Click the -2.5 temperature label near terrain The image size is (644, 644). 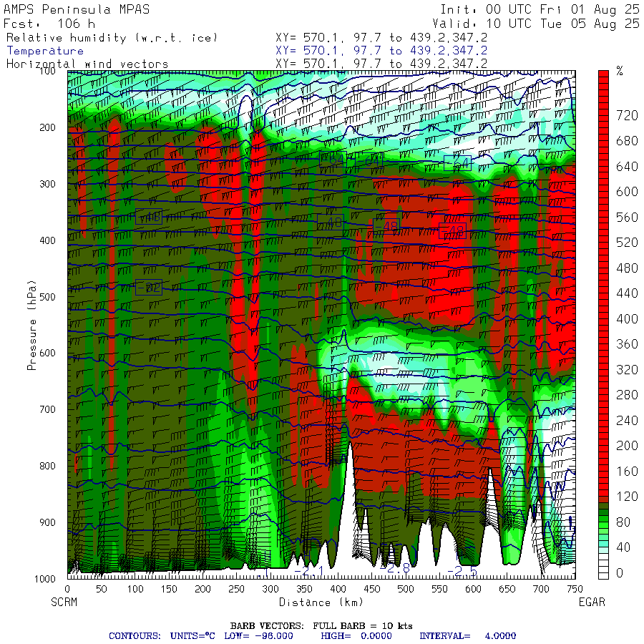[462, 571]
